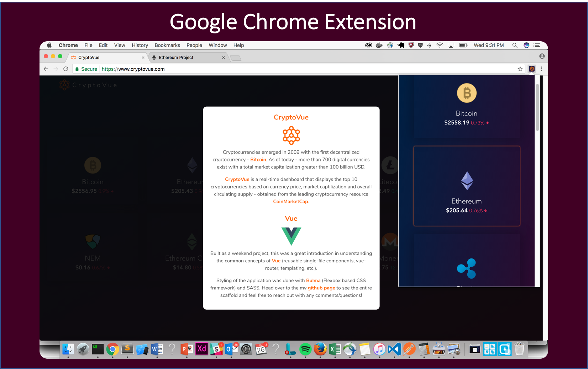Open the AirPlay display menu

coord(451,45)
